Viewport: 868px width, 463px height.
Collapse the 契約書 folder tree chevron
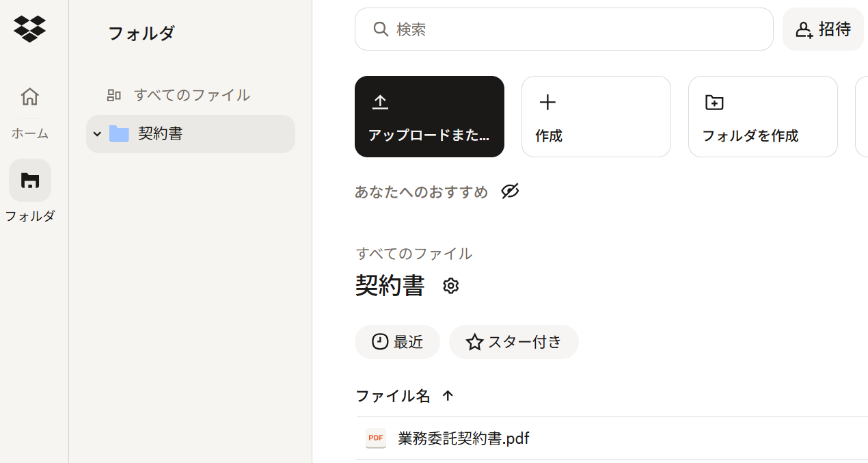coord(97,134)
